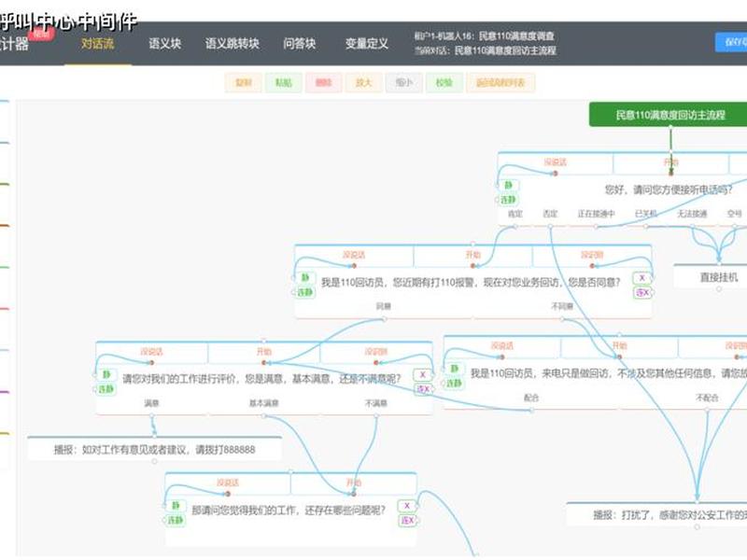Select the 那请问您觉得我们的工作 node text
The image size is (747, 560).
click(x=289, y=511)
